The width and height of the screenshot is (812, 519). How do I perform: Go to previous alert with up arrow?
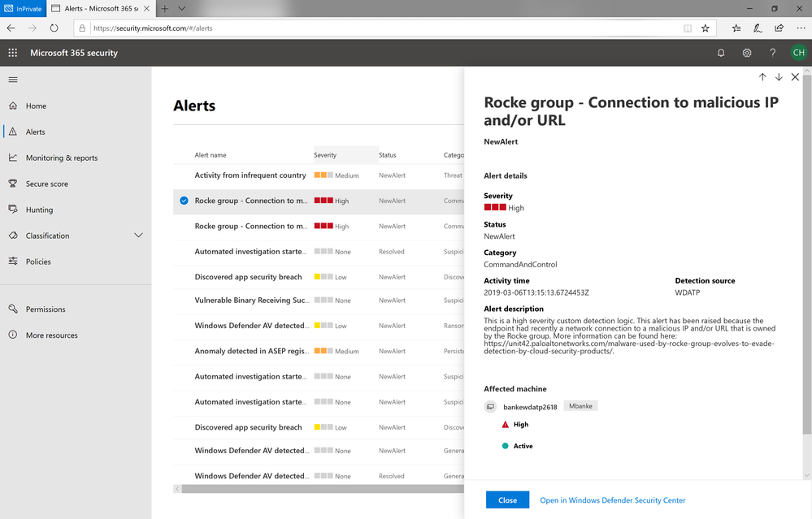click(x=762, y=77)
